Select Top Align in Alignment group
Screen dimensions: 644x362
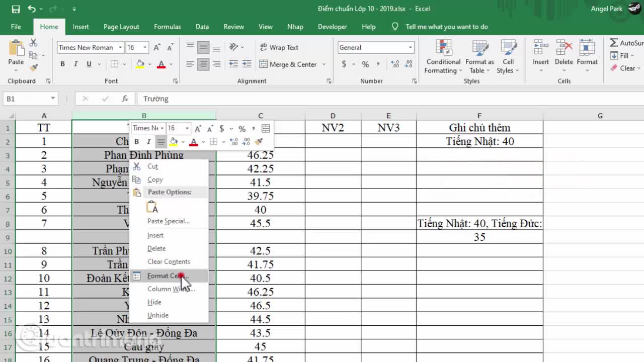190,47
